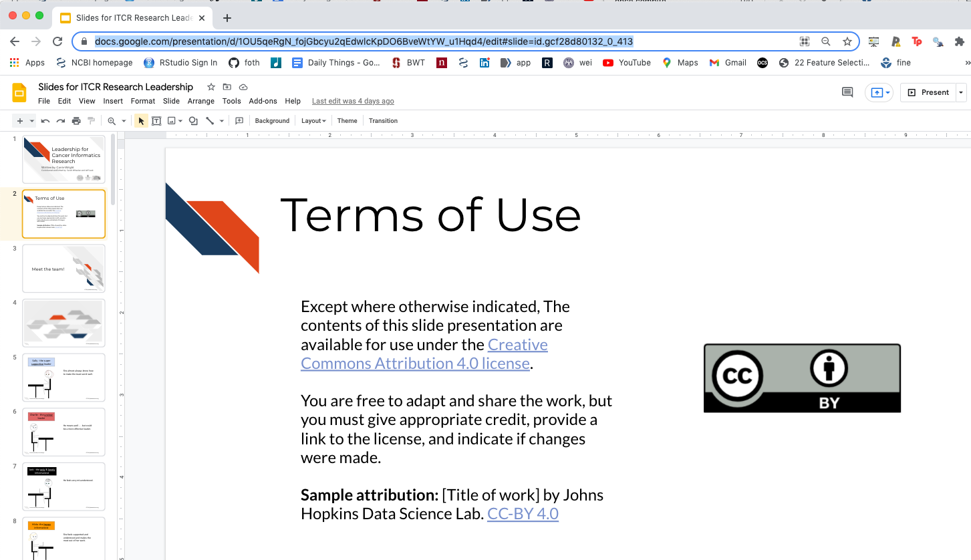Expand the line type dropdown arrow
Viewport: 971px width, 560px height.
click(222, 121)
